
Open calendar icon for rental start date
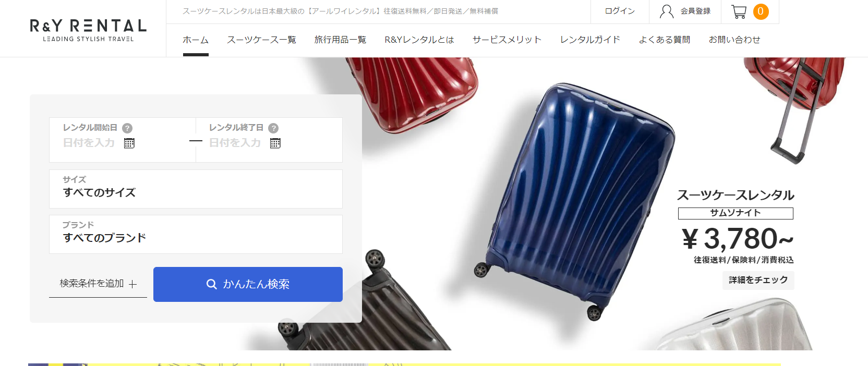(x=129, y=143)
